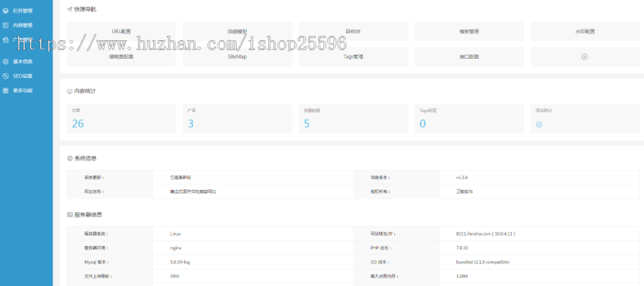Image resolution: width=644 pixels, height=286 pixels.
Task: Click the 内容管理 sidebar icon
Action: tap(5, 25)
